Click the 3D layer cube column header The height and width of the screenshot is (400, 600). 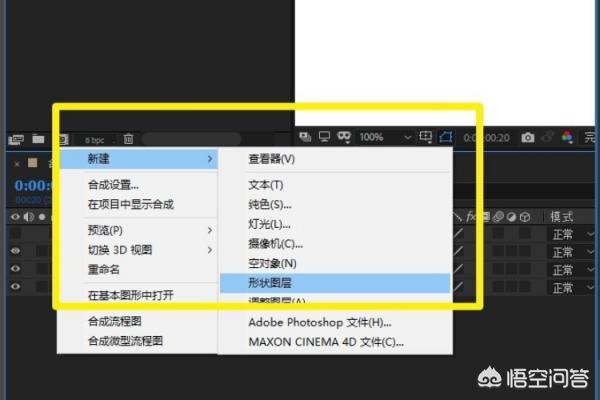pyautogui.click(x=525, y=217)
